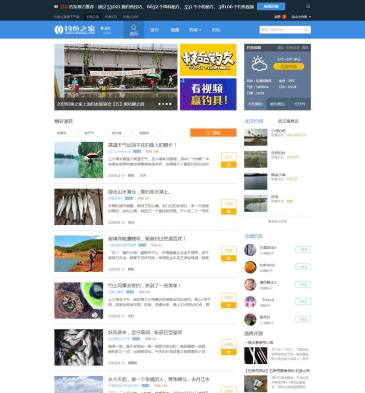Open the 看视频赢钓具 blue banner

(x=208, y=94)
